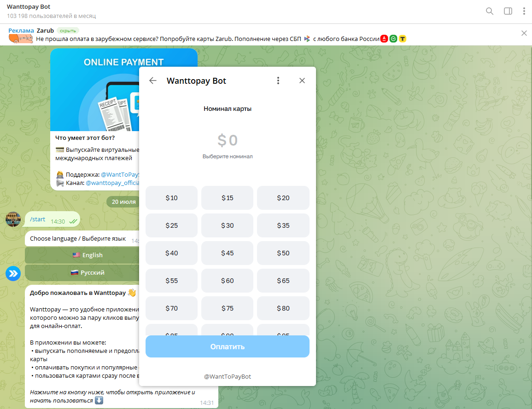Image resolution: width=532 pixels, height=409 pixels.
Task: Select the $50 card nominal
Action: pos(283,253)
